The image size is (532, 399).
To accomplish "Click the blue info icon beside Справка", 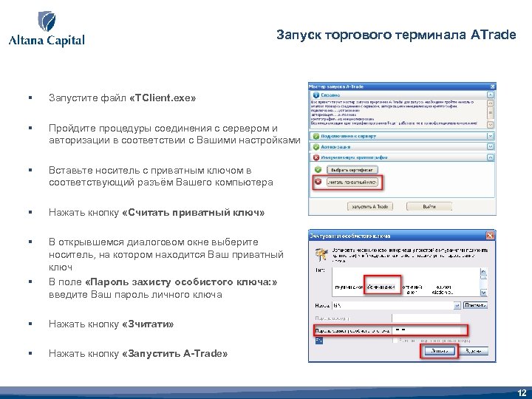I will (x=316, y=95).
